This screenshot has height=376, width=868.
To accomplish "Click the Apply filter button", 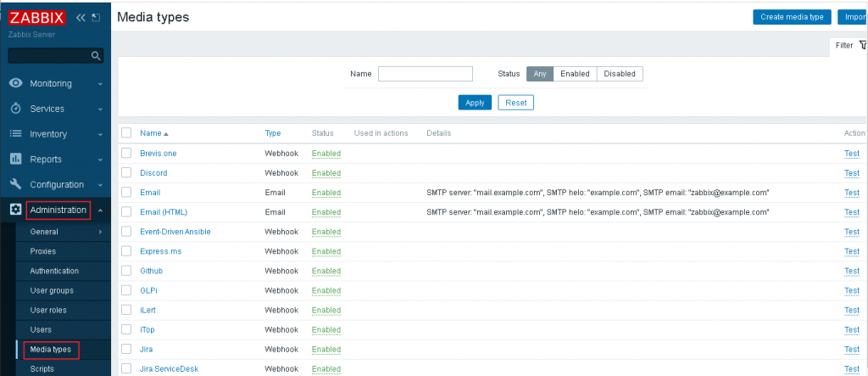I will coord(475,103).
